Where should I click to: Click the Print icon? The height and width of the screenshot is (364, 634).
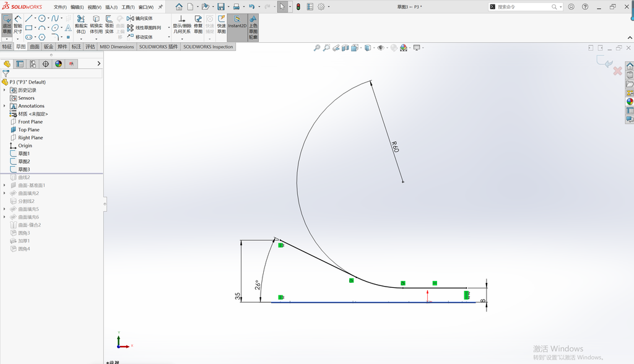coord(236,7)
